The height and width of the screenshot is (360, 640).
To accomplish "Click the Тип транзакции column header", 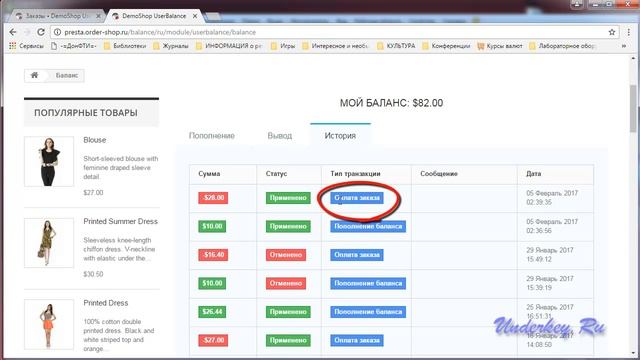I will [355, 173].
